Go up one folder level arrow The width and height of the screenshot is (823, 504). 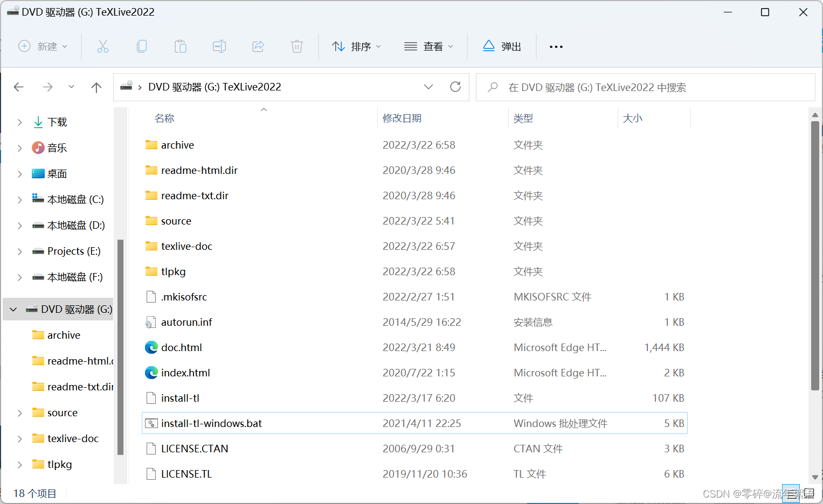pyautogui.click(x=96, y=87)
